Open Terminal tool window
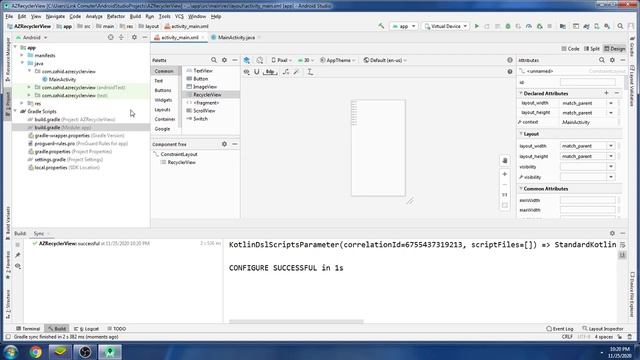The image size is (640, 360). point(28,329)
